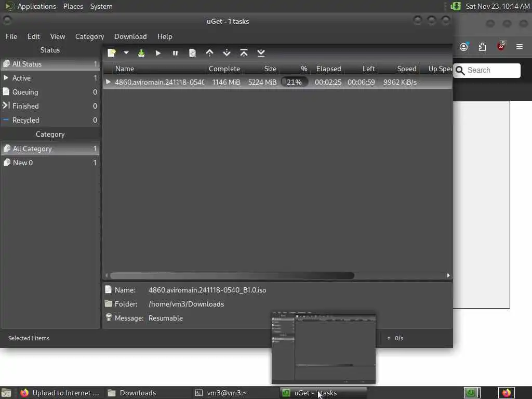Click the Save All toolbar icon

coord(141,53)
